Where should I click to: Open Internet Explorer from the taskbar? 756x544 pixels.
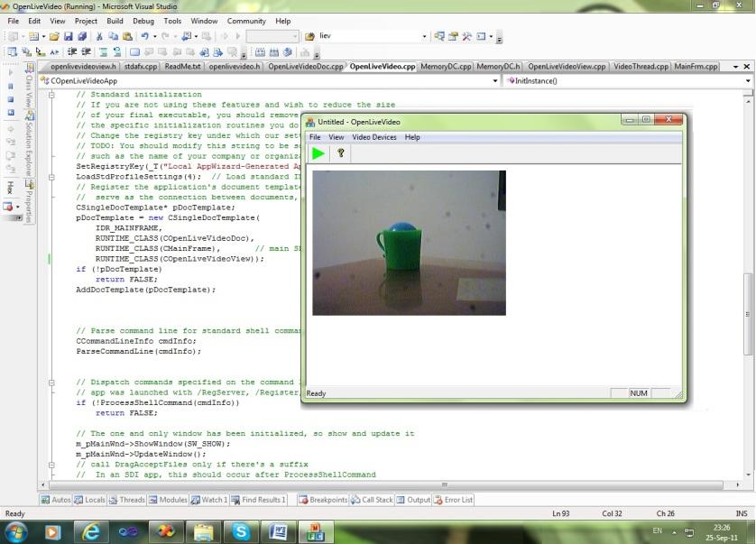point(90,532)
